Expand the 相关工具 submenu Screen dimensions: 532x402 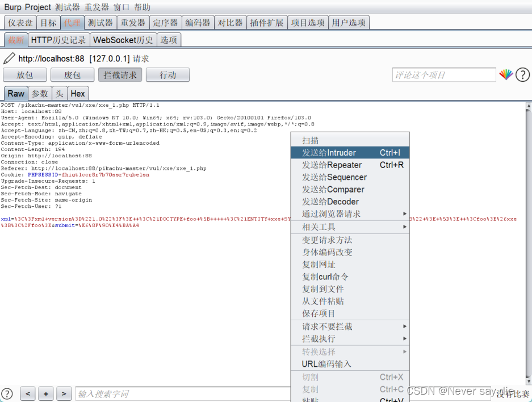coord(350,227)
